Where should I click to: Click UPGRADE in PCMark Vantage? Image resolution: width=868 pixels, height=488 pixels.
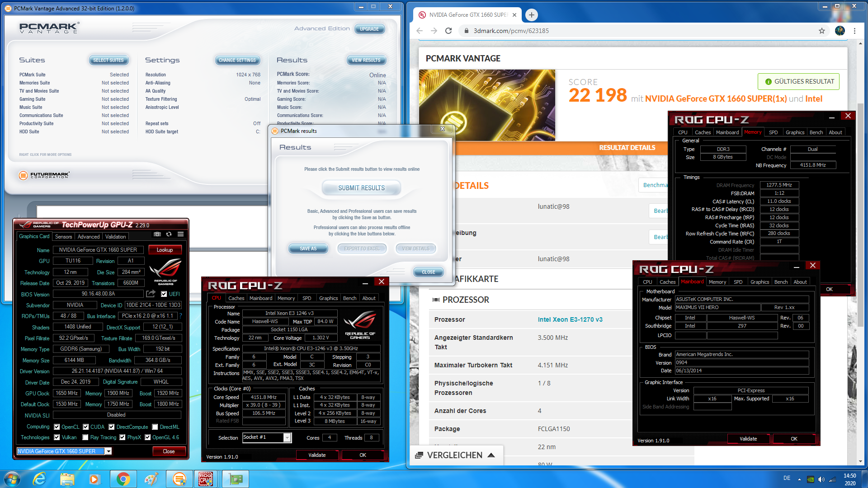click(369, 29)
